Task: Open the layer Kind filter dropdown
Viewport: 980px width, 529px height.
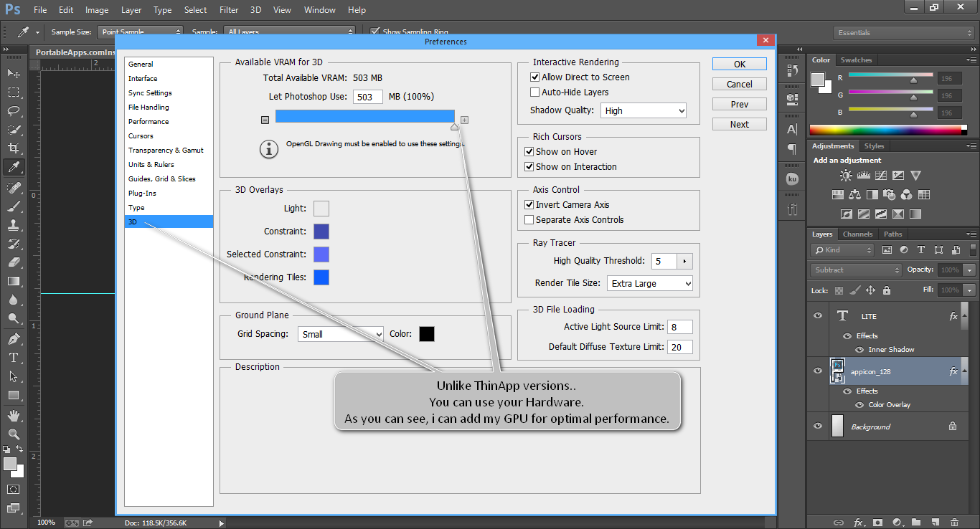Action: coord(842,249)
